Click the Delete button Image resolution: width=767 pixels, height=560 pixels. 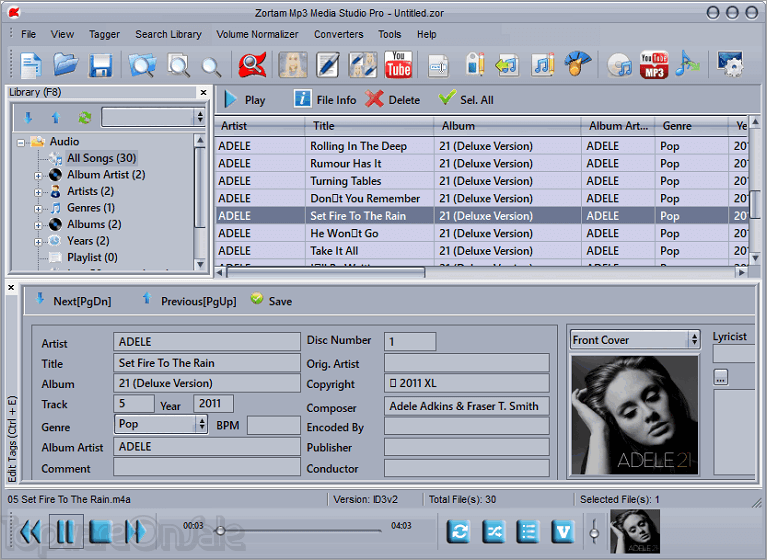point(392,99)
